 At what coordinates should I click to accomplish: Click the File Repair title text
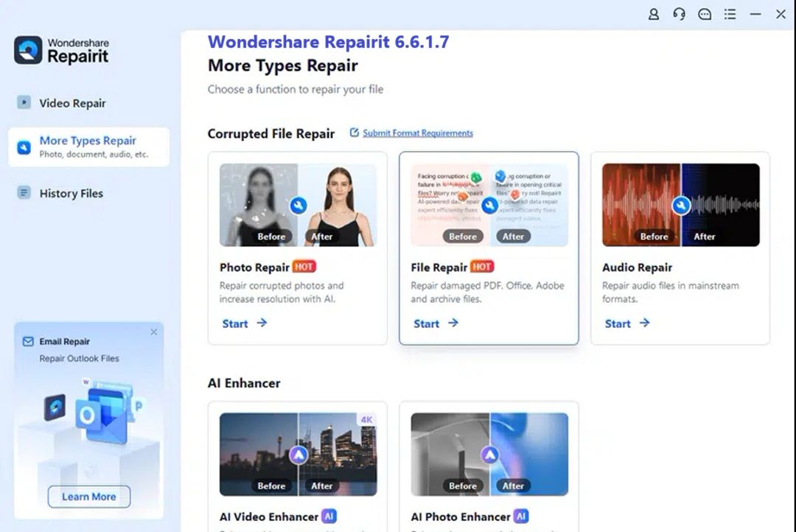(439, 267)
